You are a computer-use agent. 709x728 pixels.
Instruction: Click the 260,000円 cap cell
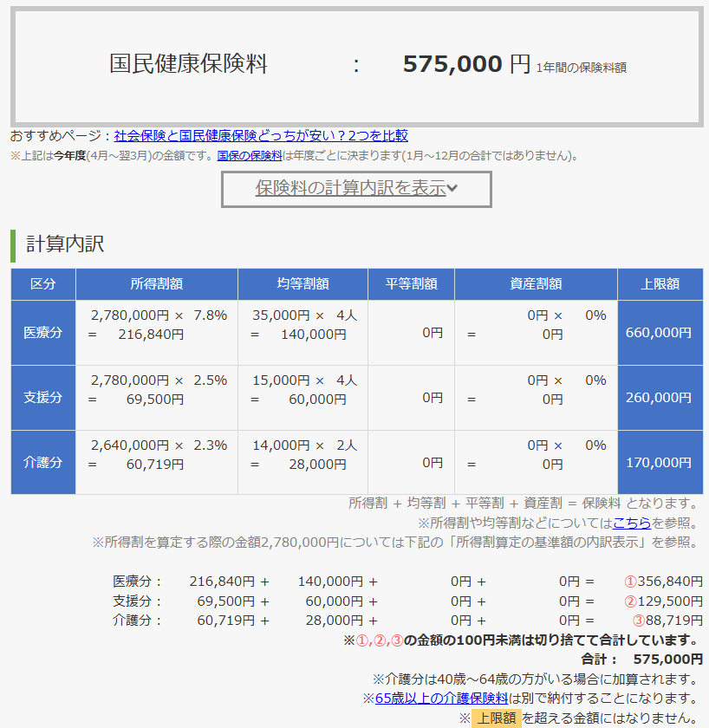tap(660, 398)
